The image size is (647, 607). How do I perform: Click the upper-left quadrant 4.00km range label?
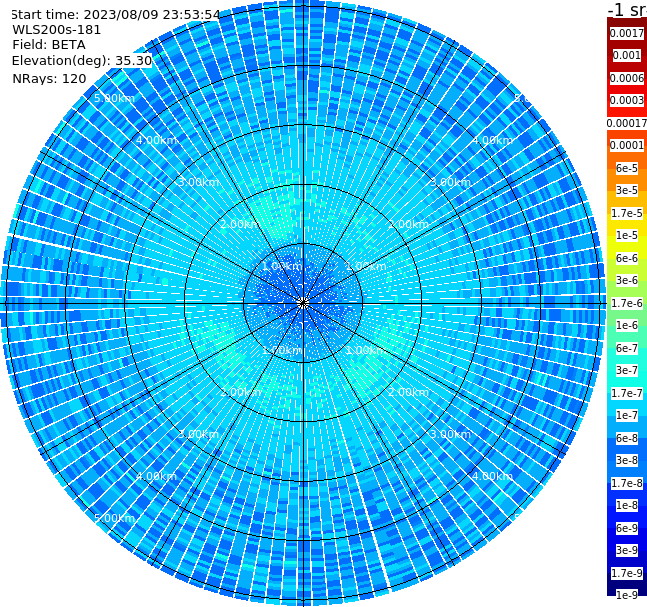pyautogui.click(x=156, y=140)
